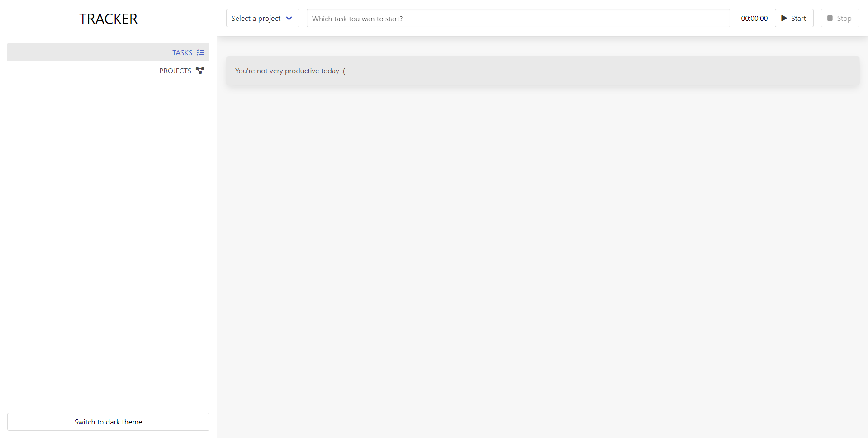This screenshot has width=868, height=438.
Task: Click the TRACKER heading
Action: (108, 19)
